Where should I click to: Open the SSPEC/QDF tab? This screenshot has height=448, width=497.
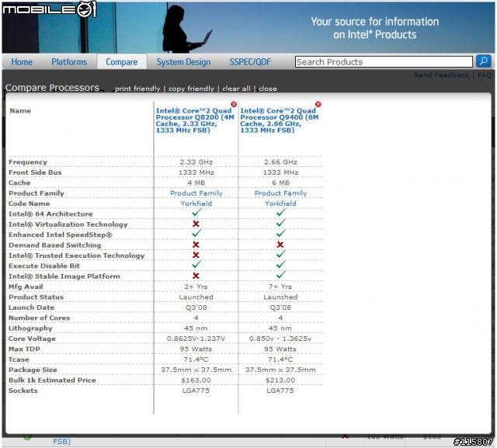250,62
